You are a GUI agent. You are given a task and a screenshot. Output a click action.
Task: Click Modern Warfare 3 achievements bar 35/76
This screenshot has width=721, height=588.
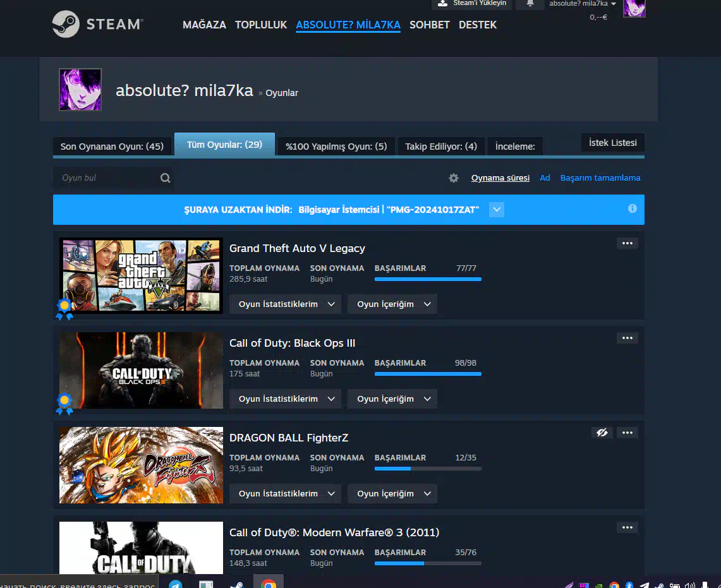(428, 563)
